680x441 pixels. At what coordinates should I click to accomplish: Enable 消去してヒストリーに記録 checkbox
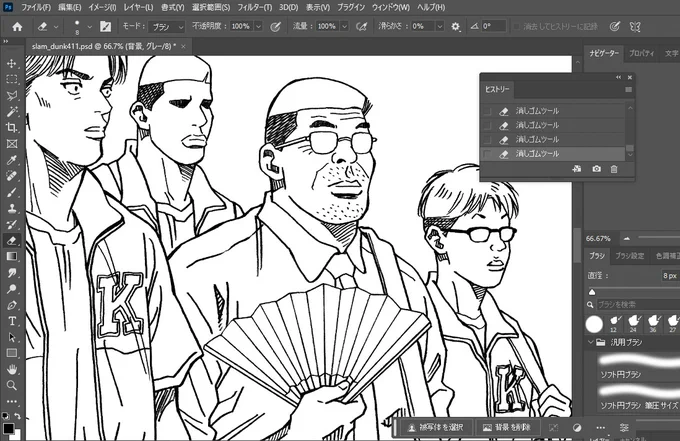(x=517, y=27)
